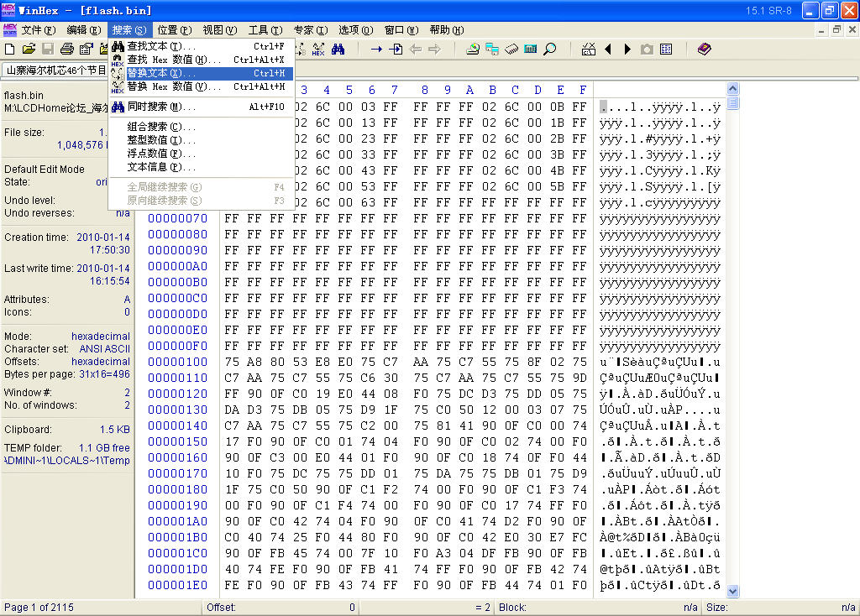Restore the inner flash.bin document window

[x=836, y=29]
